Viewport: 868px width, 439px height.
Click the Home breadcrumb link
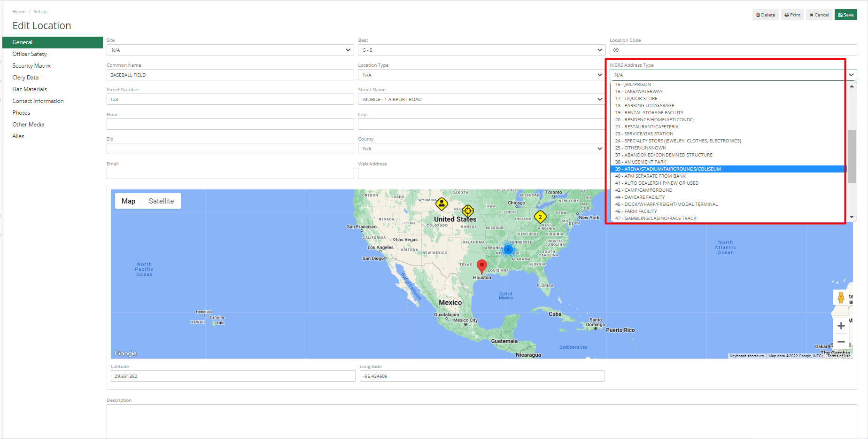pos(19,11)
